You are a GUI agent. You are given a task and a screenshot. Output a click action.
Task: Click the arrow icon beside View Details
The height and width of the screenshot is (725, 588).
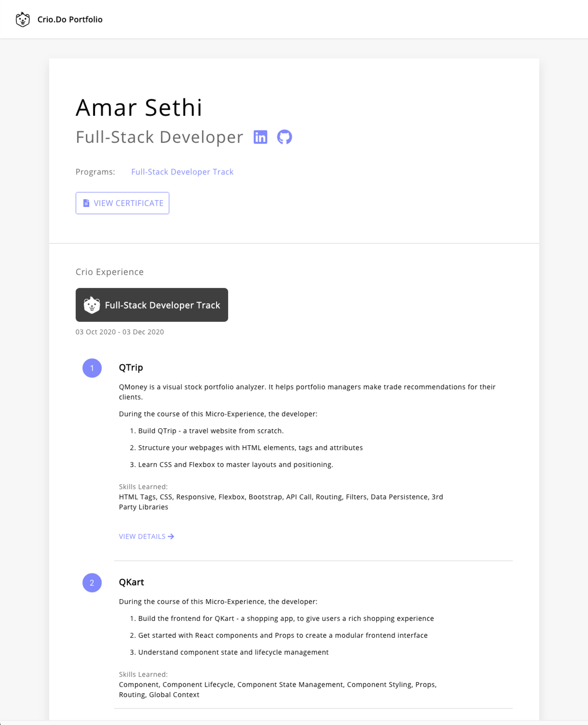pyautogui.click(x=171, y=536)
